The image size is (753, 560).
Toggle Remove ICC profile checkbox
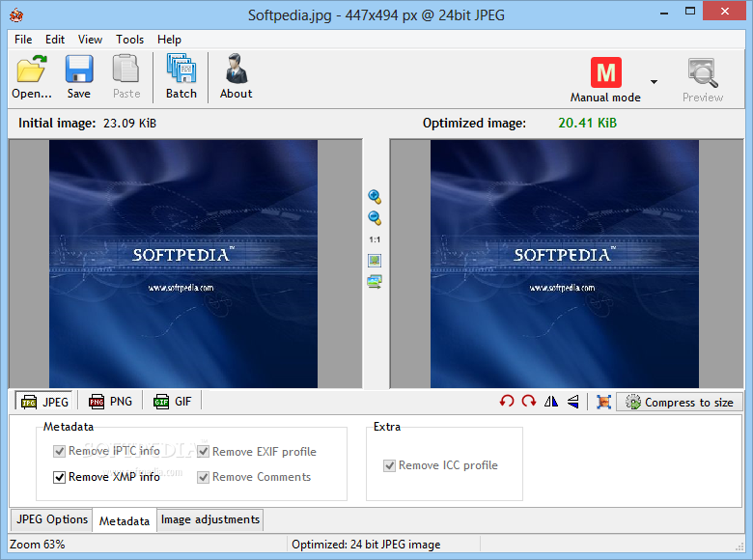389,465
